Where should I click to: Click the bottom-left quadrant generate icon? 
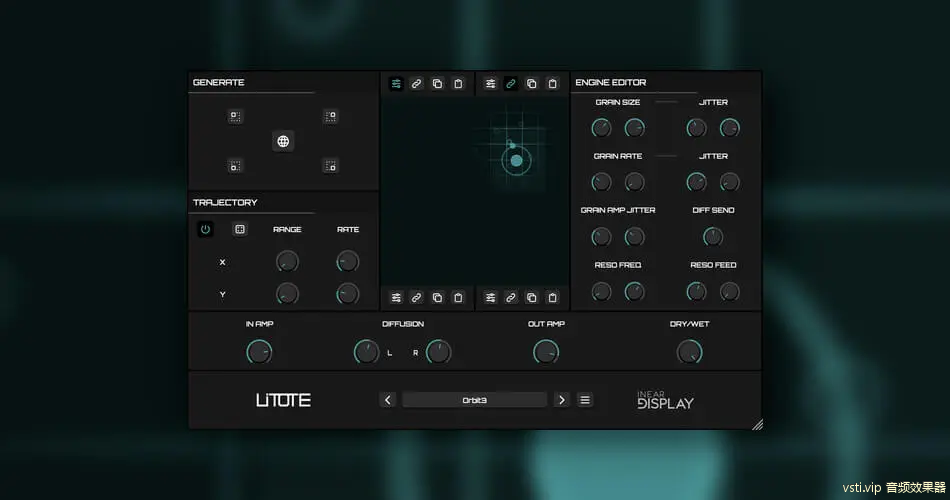236,165
